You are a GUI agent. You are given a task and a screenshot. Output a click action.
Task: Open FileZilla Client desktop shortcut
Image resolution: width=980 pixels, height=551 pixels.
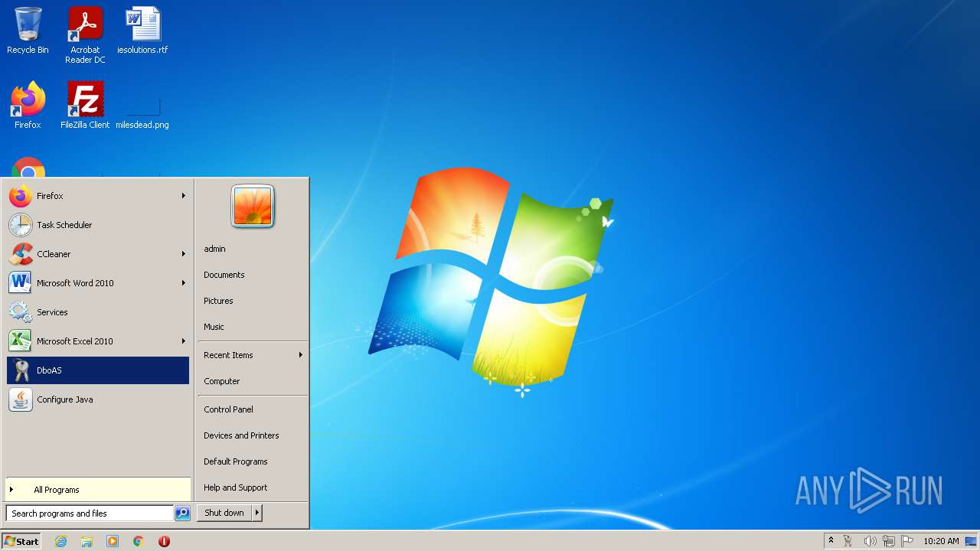pos(85,105)
